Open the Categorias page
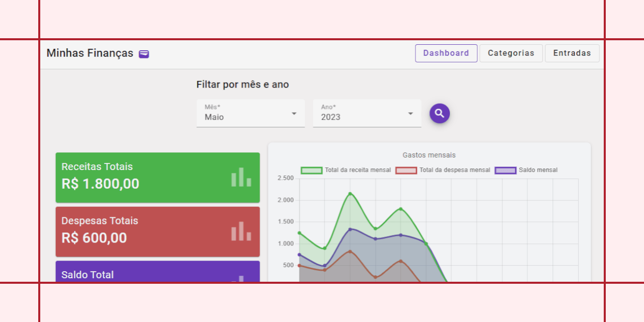644x322 pixels. click(511, 53)
